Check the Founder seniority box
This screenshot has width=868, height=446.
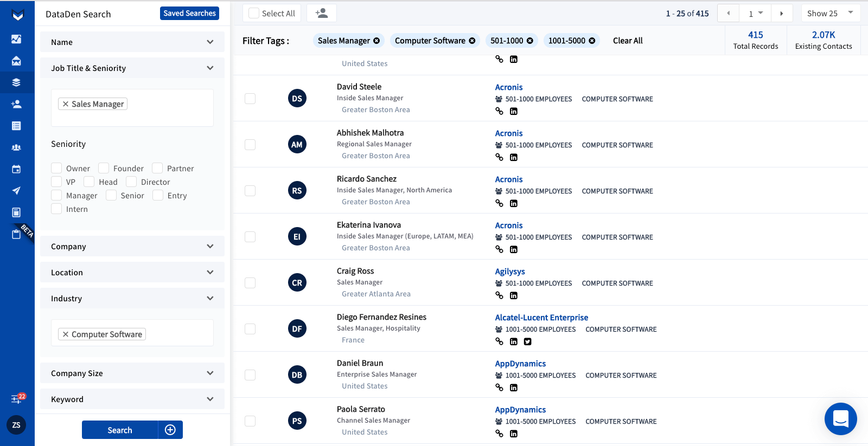[x=104, y=168]
